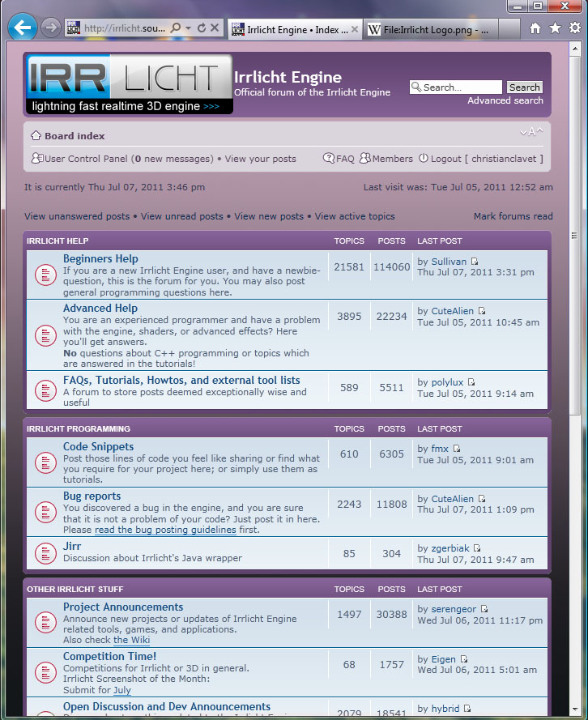Click the Logout link
The width and height of the screenshot is (588, 720).
click(x=445, y=159)
